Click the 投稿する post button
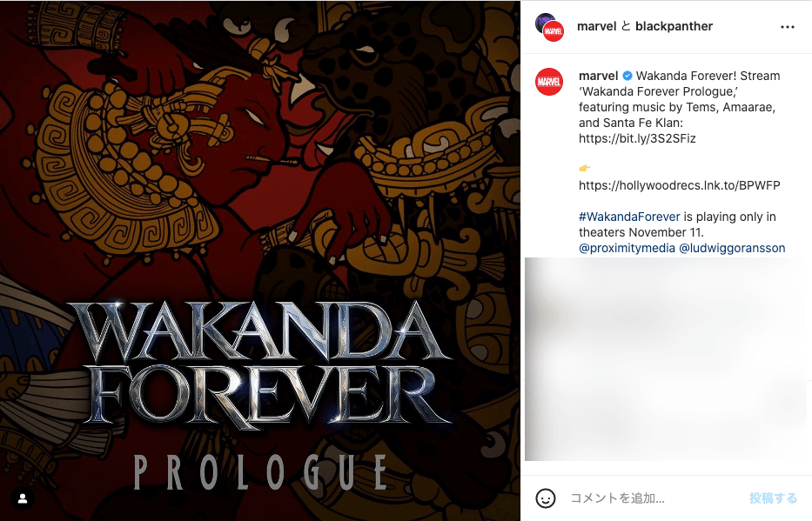812x521 pixels. tap(773, 498)
